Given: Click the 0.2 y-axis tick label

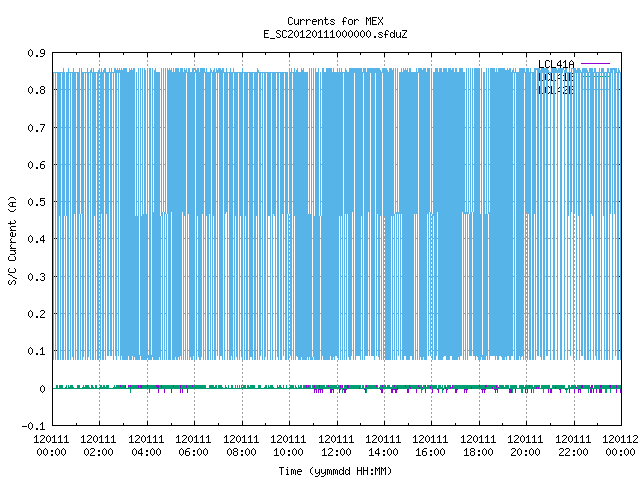Looking at the screenshot, I should (x=37, y=314).
